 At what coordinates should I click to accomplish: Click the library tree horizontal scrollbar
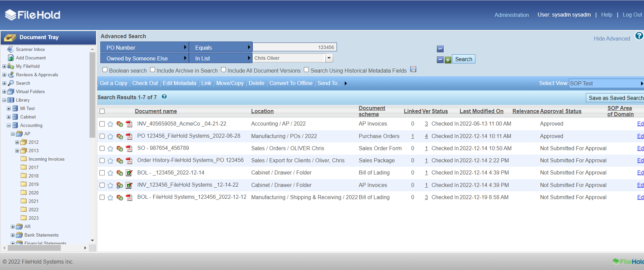pyautogui.click(x=34, y=248)
